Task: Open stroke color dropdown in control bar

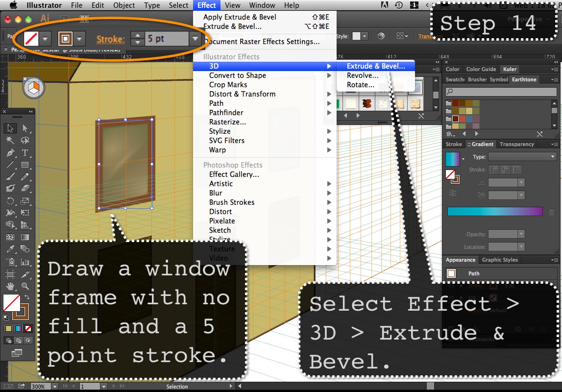Action: (79, 39)
